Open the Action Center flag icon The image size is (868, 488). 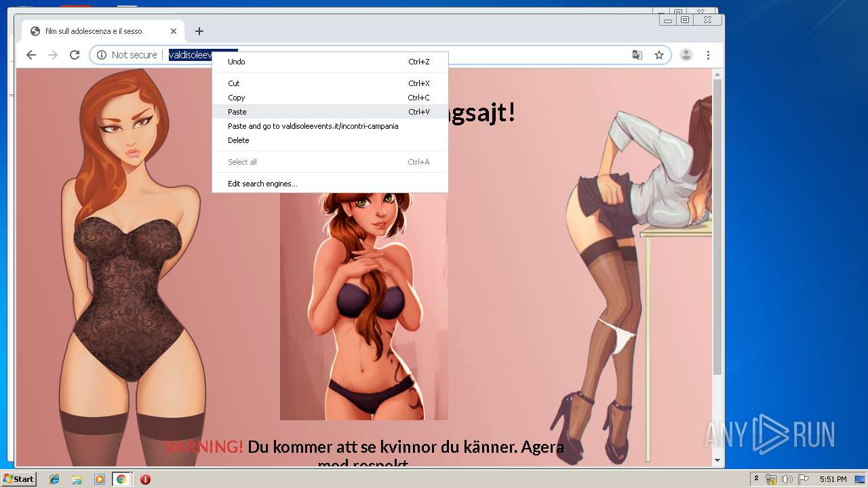(x=804, y=479)
